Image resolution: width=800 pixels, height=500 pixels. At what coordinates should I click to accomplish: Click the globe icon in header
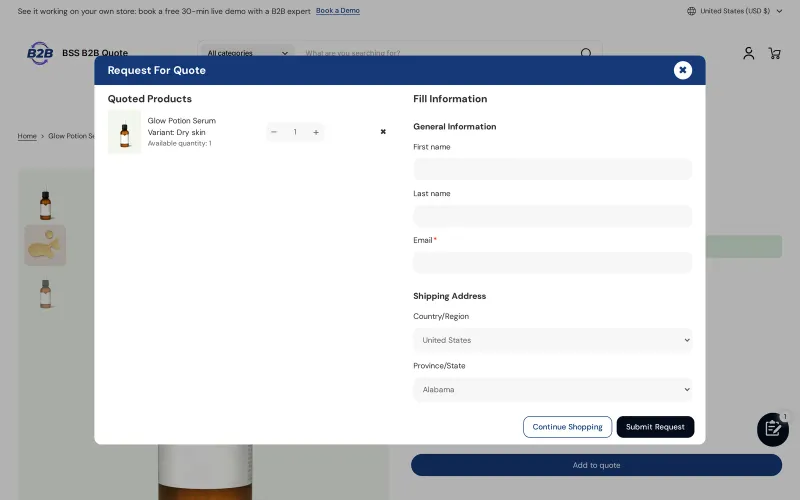pos(691,11)
